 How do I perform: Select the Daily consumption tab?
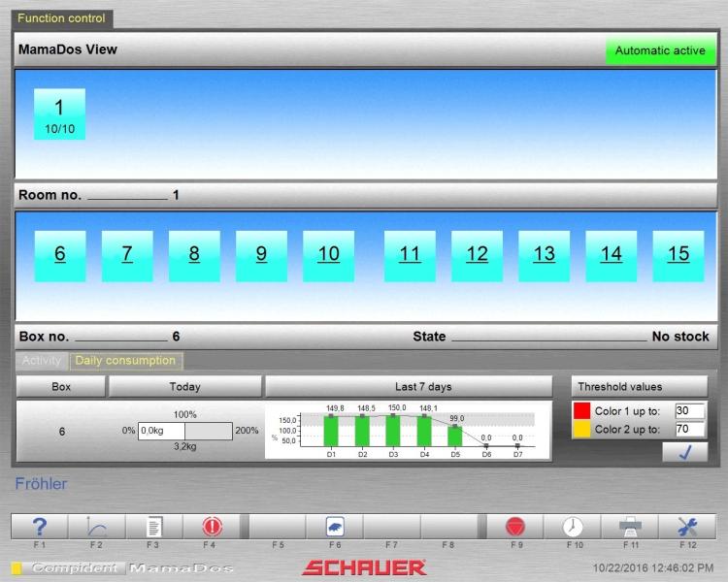[x=125, y=361]
